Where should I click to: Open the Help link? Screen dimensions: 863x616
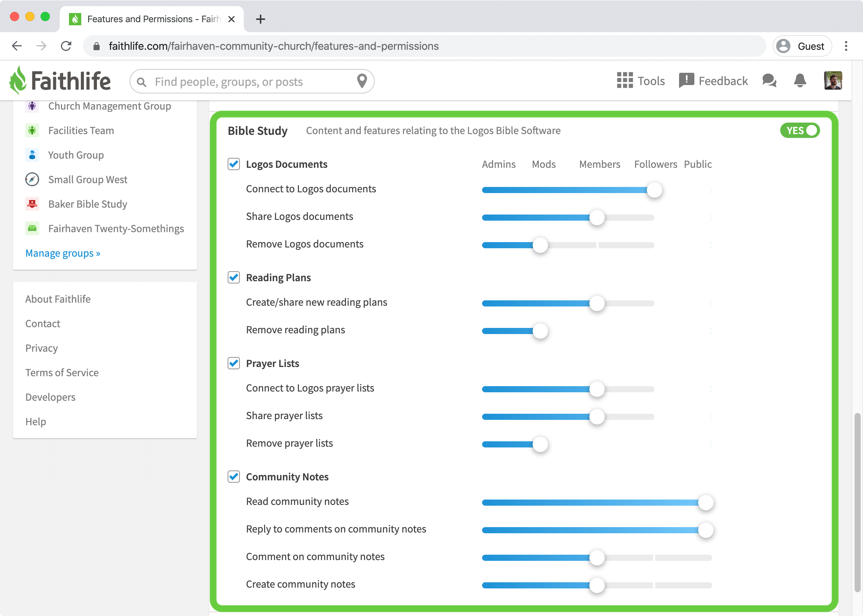pyautogui.click(x=36, y=422)
